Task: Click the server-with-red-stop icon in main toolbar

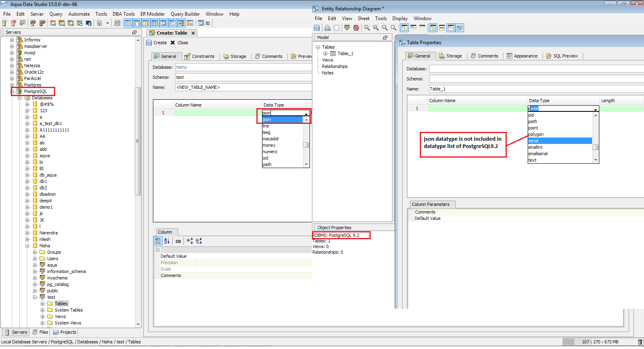Action: pos(14,23)
